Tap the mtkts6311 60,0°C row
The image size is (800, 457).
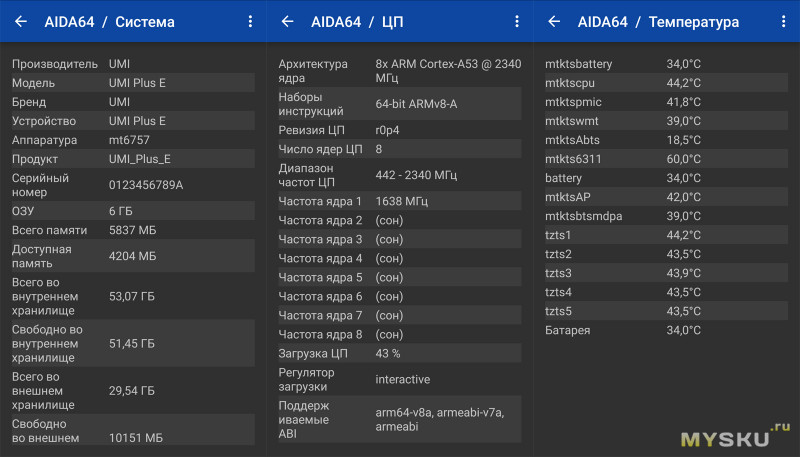[666, 159]
